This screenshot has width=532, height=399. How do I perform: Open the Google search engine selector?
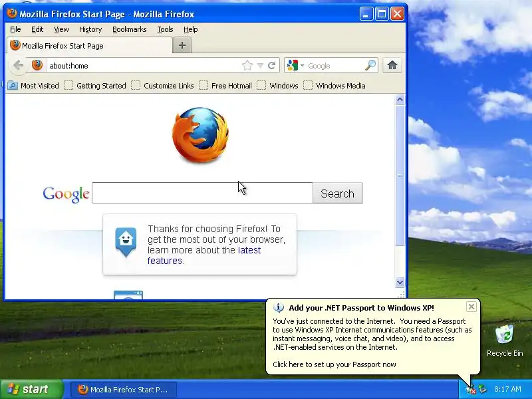295,65
